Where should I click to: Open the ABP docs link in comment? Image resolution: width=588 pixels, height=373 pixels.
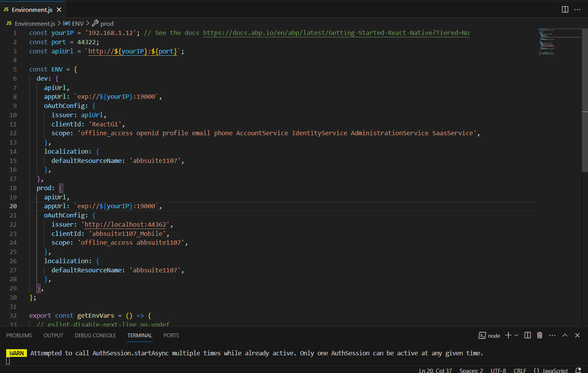pos(336,33)
